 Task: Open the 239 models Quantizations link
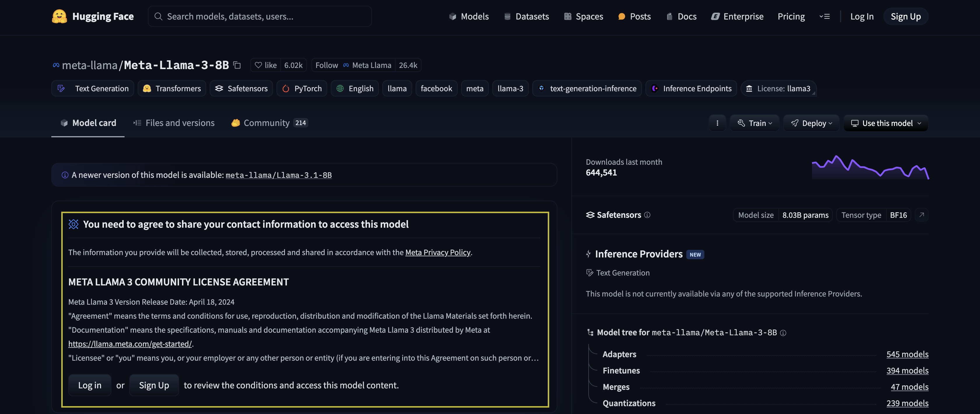907,403
